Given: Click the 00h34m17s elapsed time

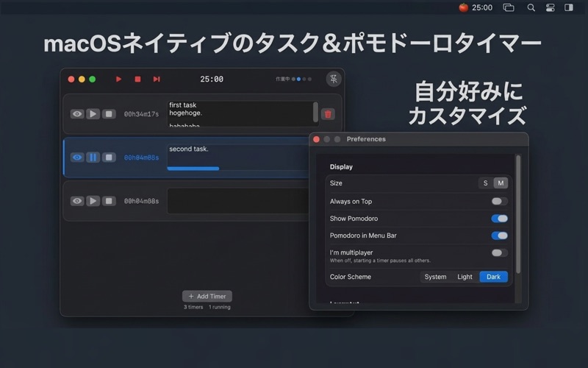Looking at the screenshot, I should click(141, 114).
